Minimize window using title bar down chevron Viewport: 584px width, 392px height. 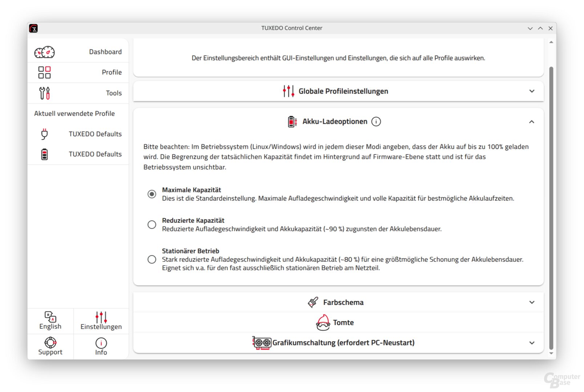(530, 28)
